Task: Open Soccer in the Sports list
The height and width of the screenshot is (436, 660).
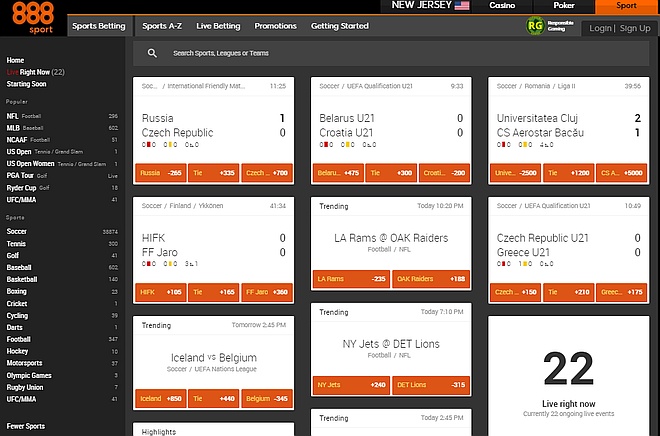Action: pyautogui.click(x=62, y=231)
